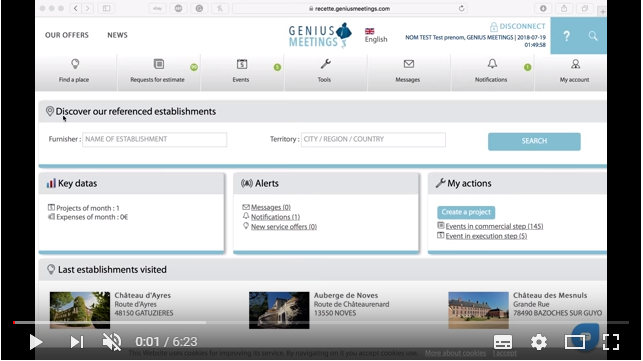Toggle the browser sidebar button

[x=106, y=8]
